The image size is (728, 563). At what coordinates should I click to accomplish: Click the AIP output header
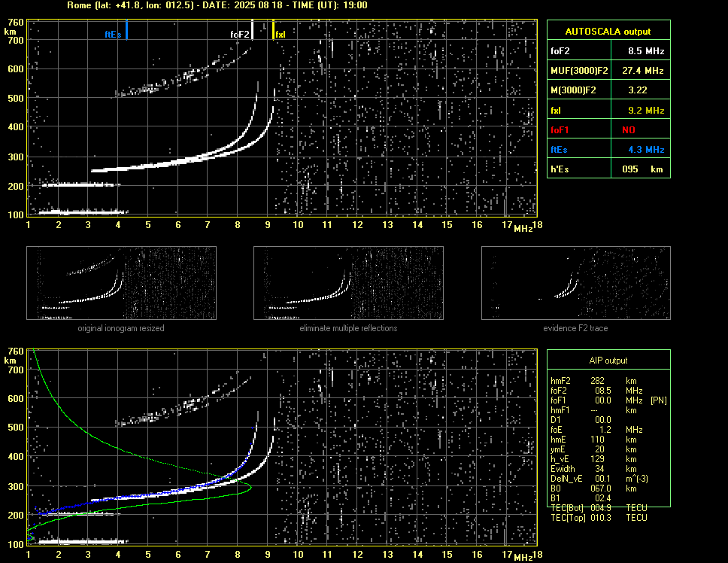coord(608,361)
